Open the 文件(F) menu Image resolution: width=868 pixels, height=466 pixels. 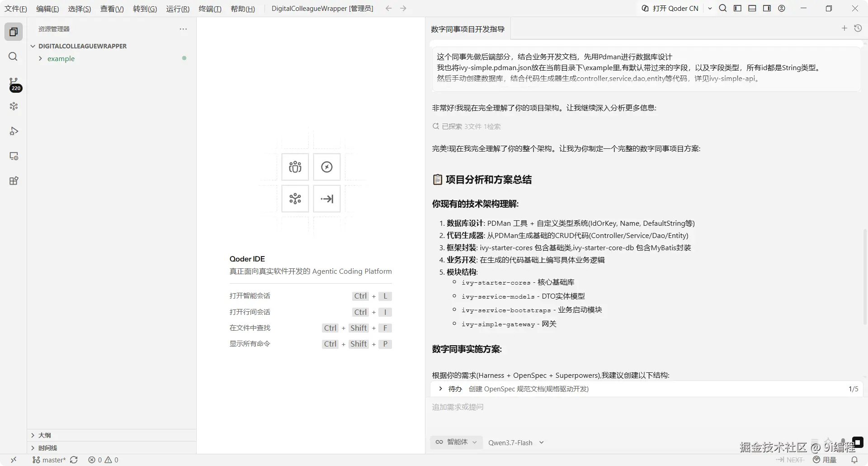[x=16, y=9]
